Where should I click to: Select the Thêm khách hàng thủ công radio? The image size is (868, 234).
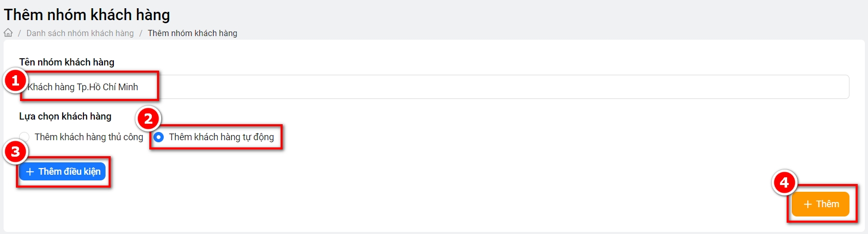pos(24,137)
